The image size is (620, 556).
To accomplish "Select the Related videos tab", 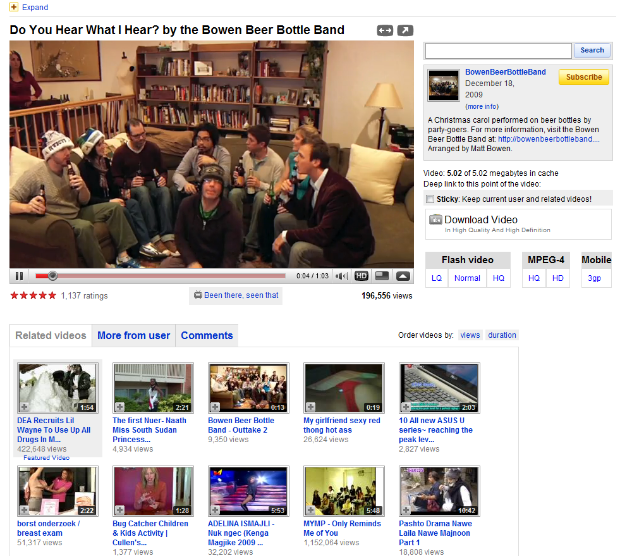I will pos(51,335).
